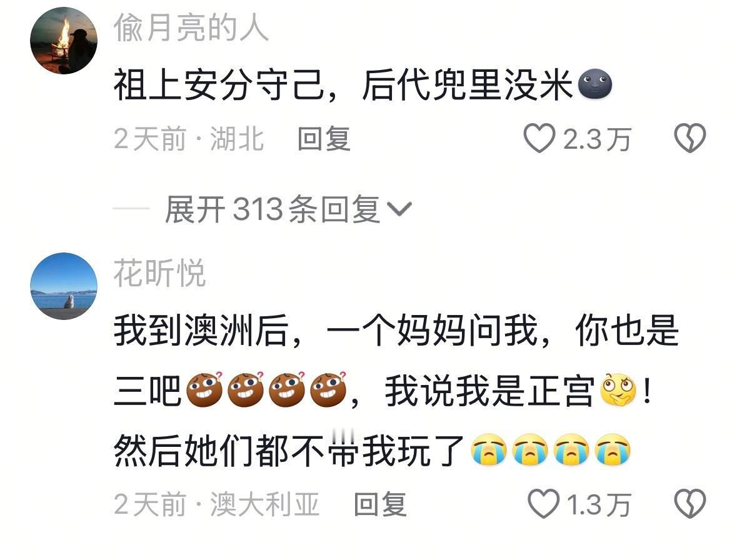The width and height of the screenshot is (737, 560).
Task: Open profile via username 花昕悦
Action: tap(159, 272)
